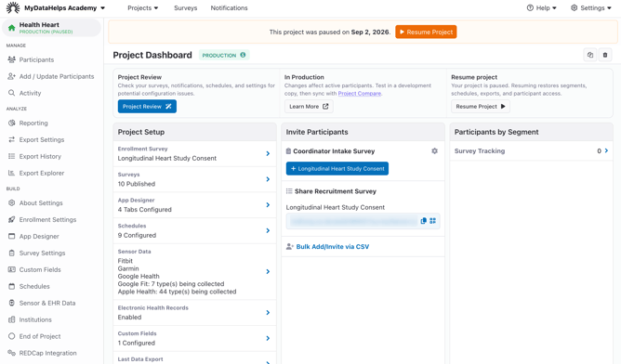Click the Survey Tracking segment label
This screenshot has width=621, height=364.
tap(479, 150)
